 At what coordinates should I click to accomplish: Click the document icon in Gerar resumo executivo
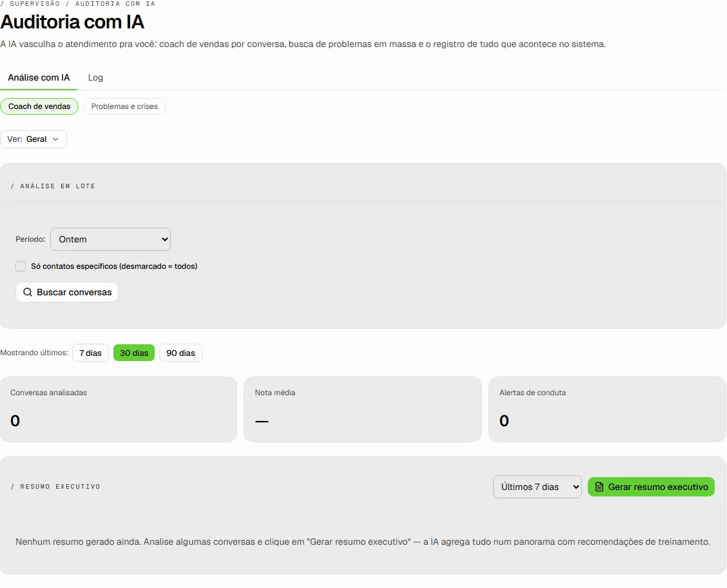click(x=599, y=487)
